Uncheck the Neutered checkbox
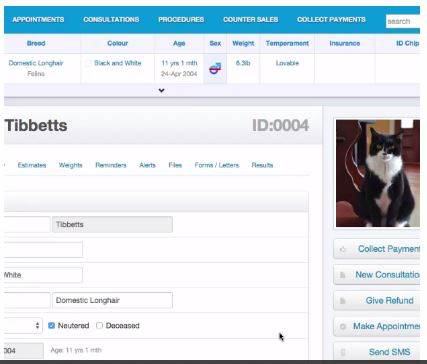The height and width of the screenshot is (364, 427). (51, 325)
